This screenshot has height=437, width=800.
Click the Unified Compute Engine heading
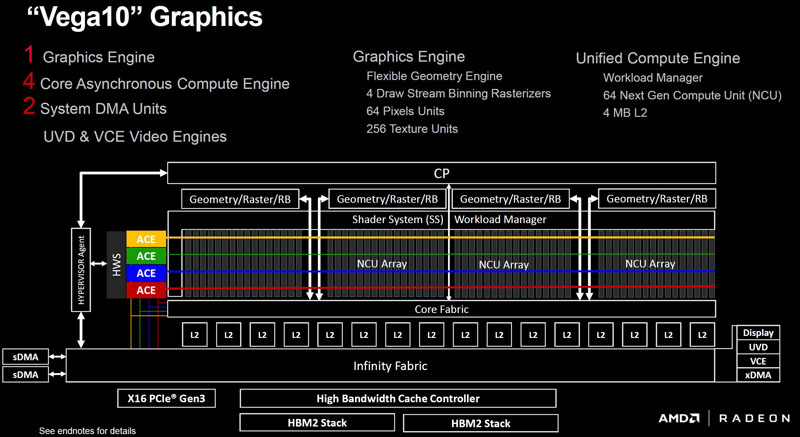click(x=658, y=58)
